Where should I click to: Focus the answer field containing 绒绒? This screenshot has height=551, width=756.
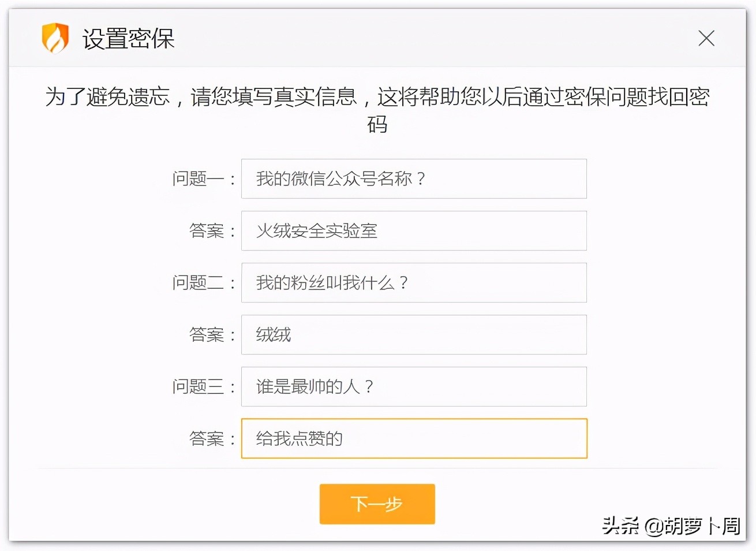tap(413, 334)
